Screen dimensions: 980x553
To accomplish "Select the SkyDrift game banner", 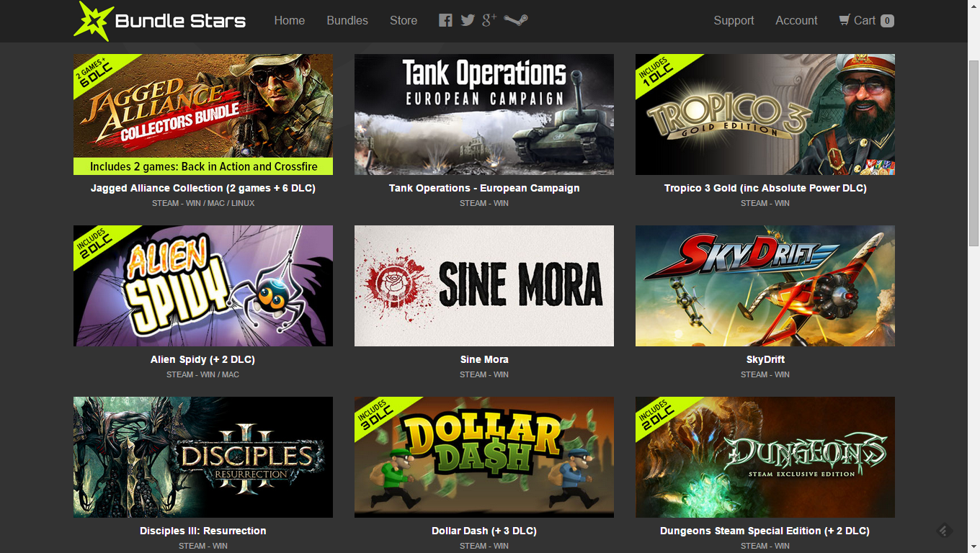I will 765,286.
